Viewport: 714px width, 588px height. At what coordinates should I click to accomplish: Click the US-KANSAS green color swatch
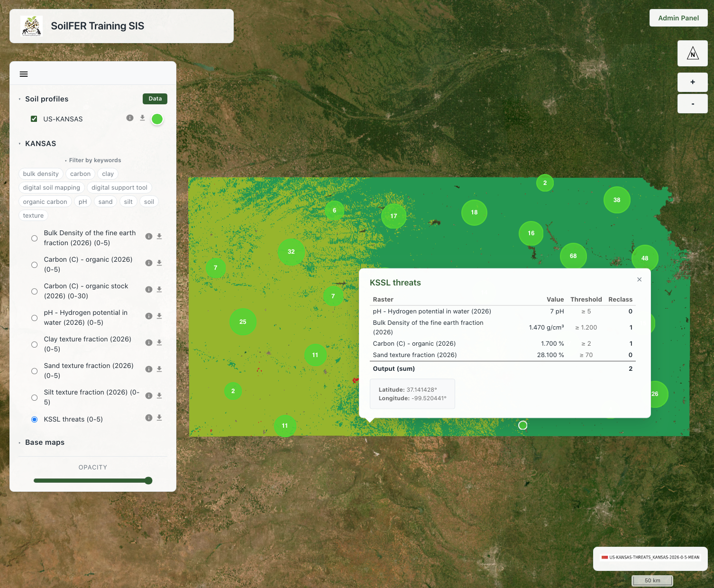point(157,119)
